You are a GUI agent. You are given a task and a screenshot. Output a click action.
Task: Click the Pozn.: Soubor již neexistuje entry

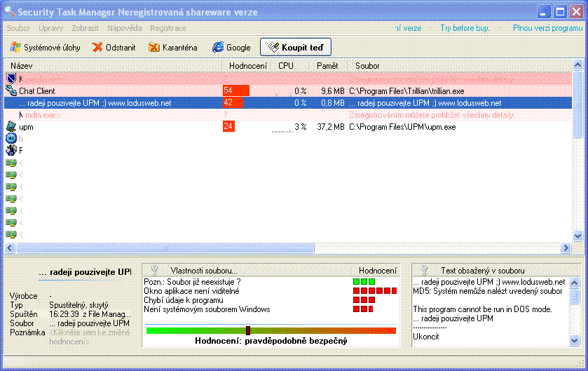(x=192, y=282)
